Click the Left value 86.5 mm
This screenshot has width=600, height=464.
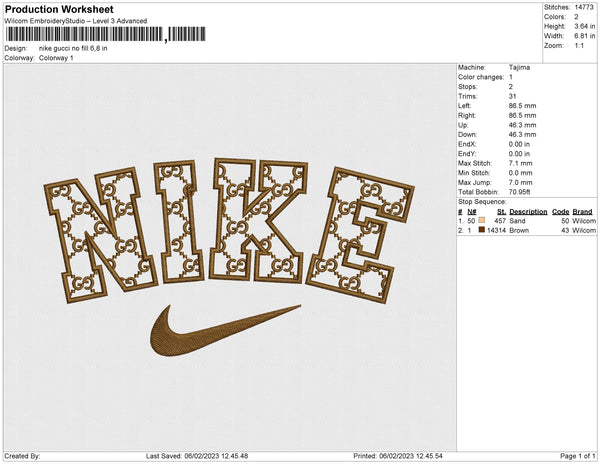coord(522,106)
